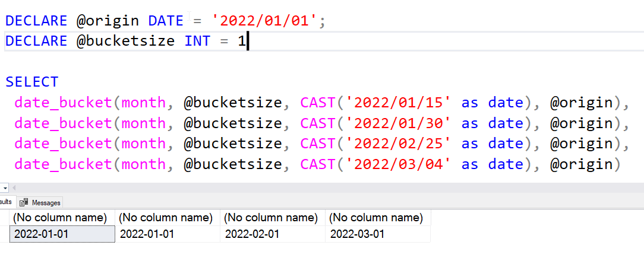Click the column header above 2022-03-01
Image resolution: width=644 pixels, height=261 pixels.
378,218
